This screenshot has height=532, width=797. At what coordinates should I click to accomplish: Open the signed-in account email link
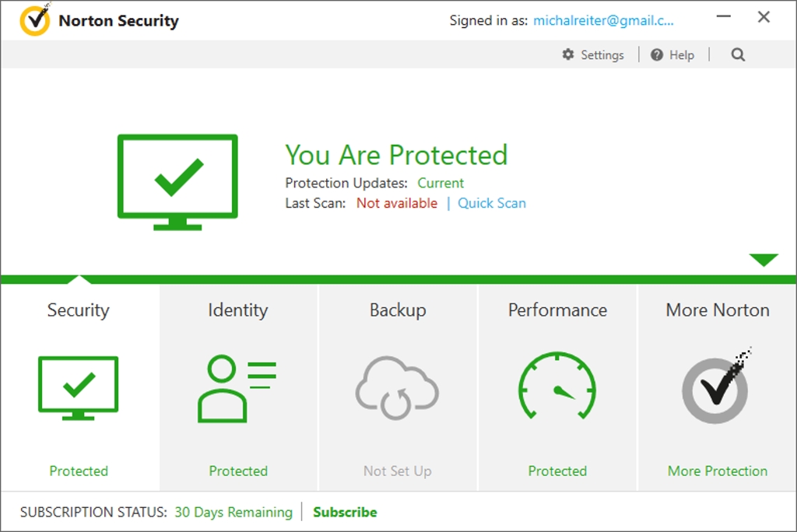(603, 21)
